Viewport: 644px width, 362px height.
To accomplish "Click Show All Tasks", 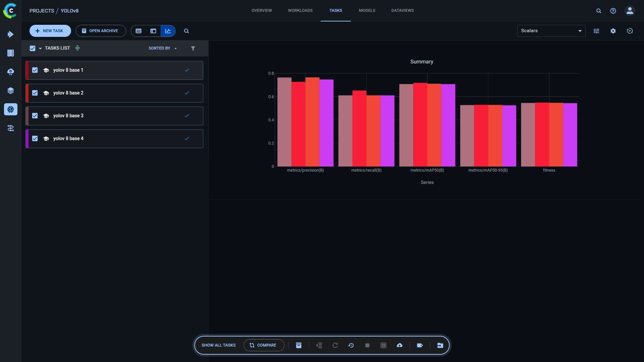I will [218, 345].
